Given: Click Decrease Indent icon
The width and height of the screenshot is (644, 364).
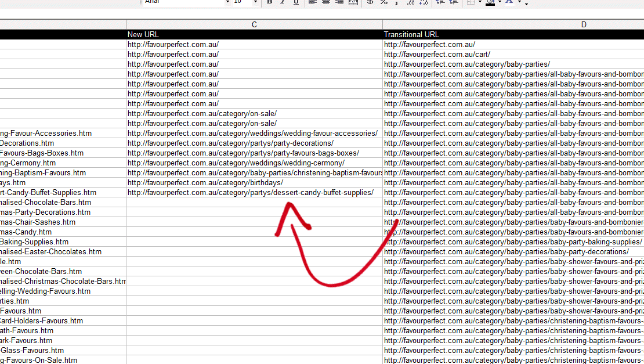Looking at the screenshot, I should 440,2.
